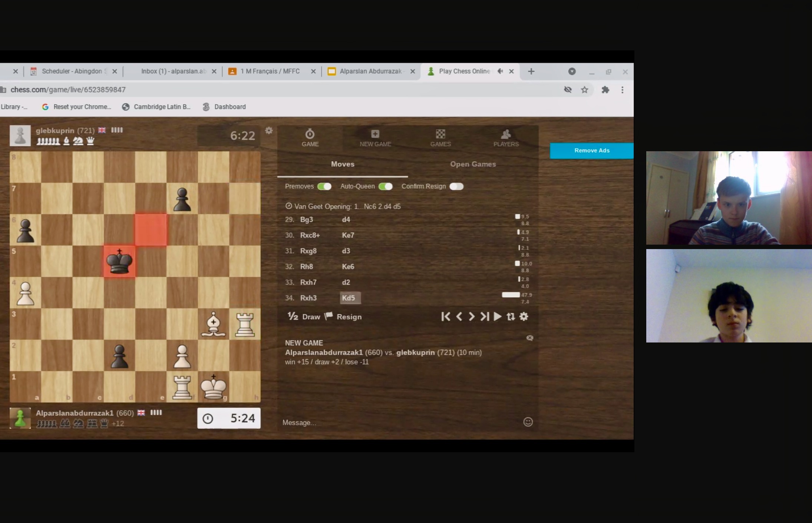Click Alparslanabdurrazak1's green avatar
The width and height of the screenshot is (812, 523).
(x=20, y=418)
